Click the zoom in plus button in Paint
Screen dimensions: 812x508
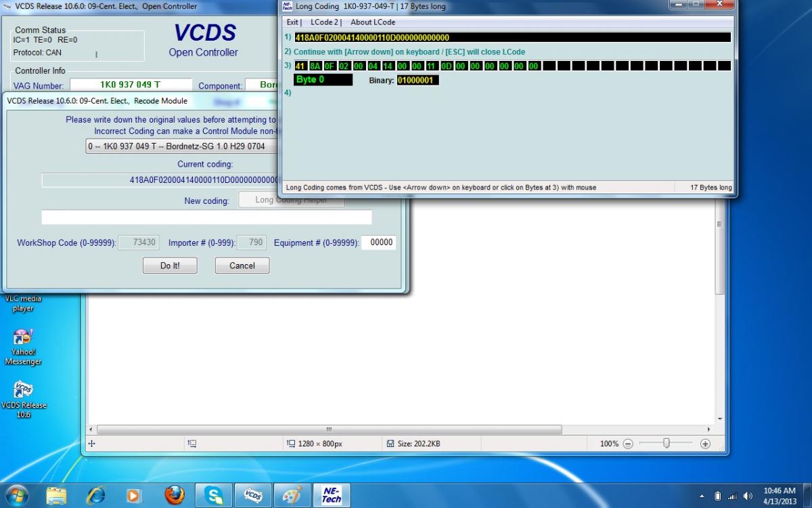(705, 444)
